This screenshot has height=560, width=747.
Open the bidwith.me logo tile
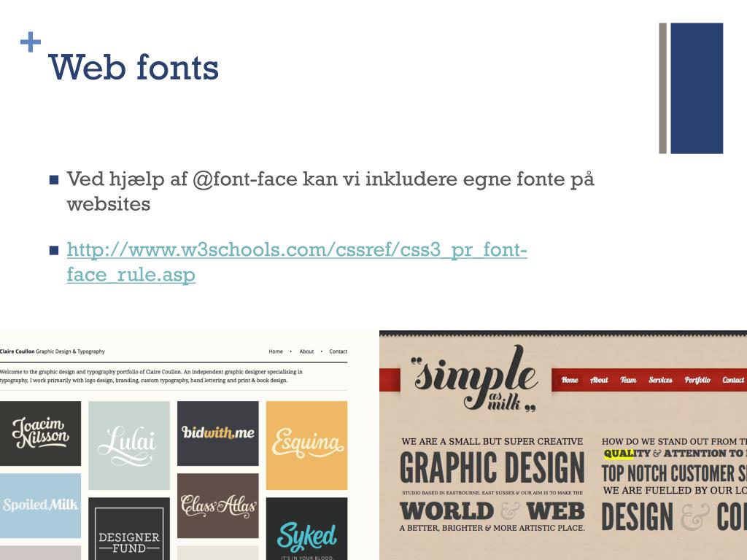tap(217, 433)
